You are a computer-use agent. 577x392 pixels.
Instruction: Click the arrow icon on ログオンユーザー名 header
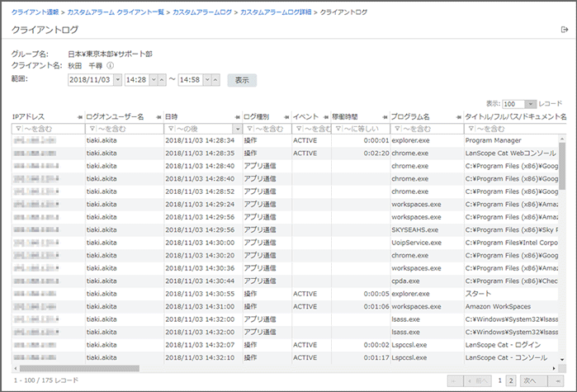pos(158,117)
